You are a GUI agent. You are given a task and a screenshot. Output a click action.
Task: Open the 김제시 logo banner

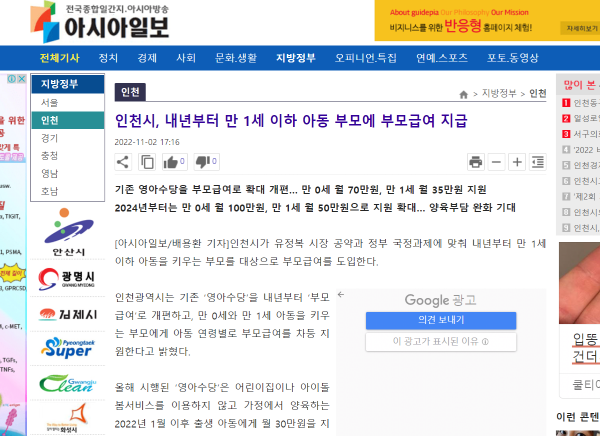[x=68, y=314]
